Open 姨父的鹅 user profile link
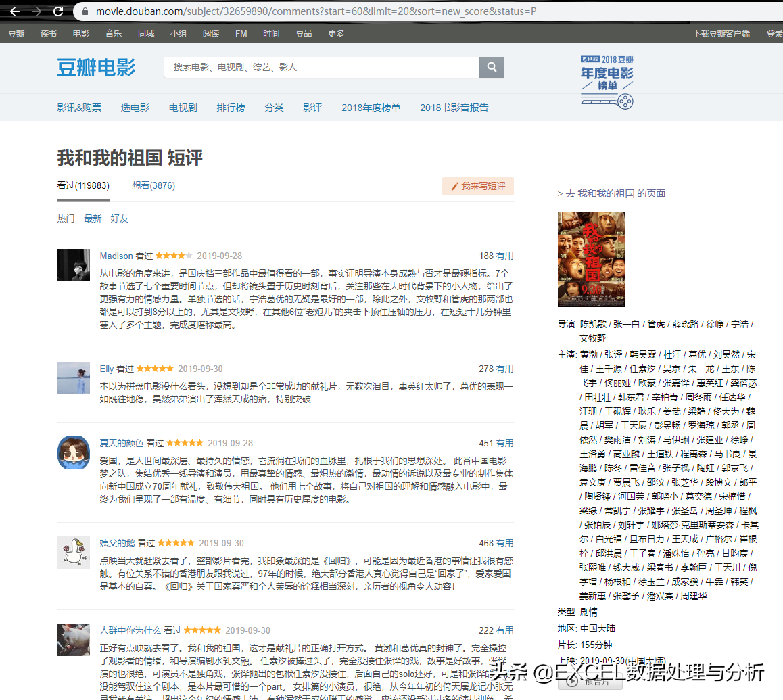The width and height of the screenshot is (783, 700). [118, 543]
